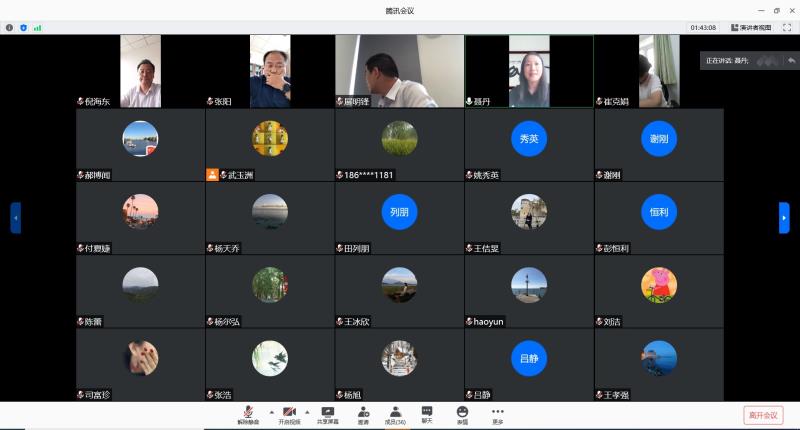Unmute the microphone (解除静音)
The image size is (800, 430).
pos(248,415)
